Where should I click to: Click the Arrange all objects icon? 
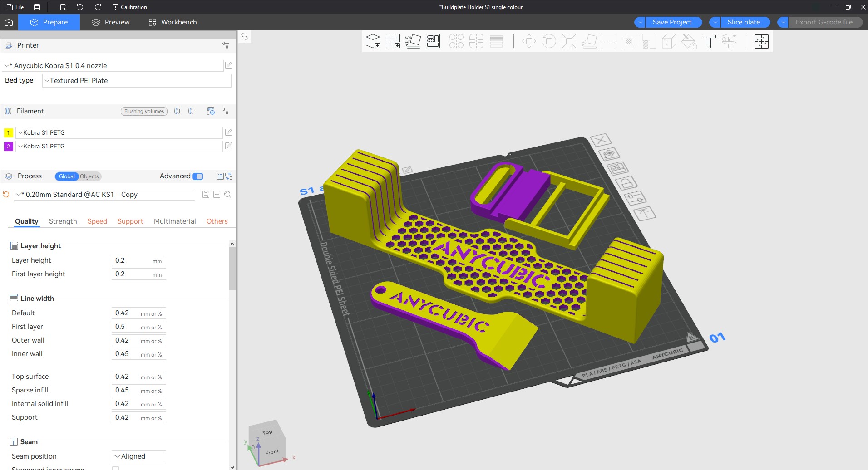tap(433, 41)
